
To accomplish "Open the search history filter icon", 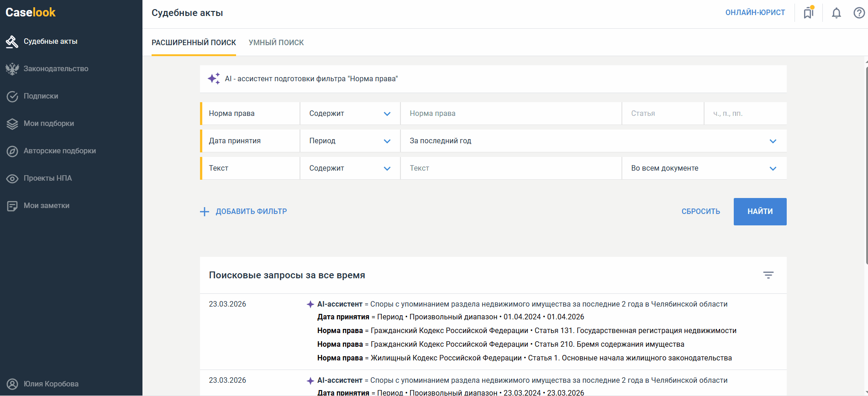I will point(768,275).
